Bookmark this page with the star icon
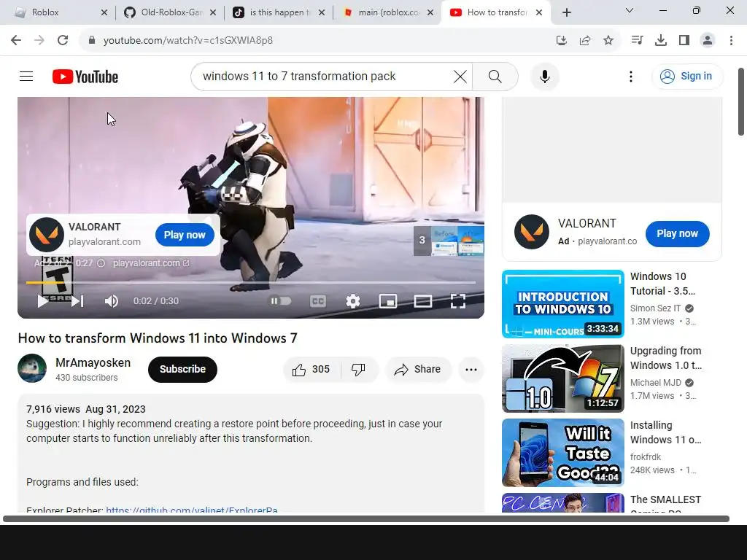Screen dimensions: 747x560 [x=608, y=41]
